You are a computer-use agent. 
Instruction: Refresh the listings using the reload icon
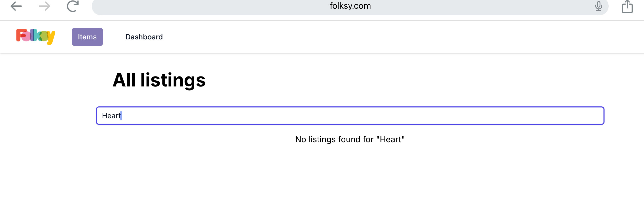coord(73,6)
